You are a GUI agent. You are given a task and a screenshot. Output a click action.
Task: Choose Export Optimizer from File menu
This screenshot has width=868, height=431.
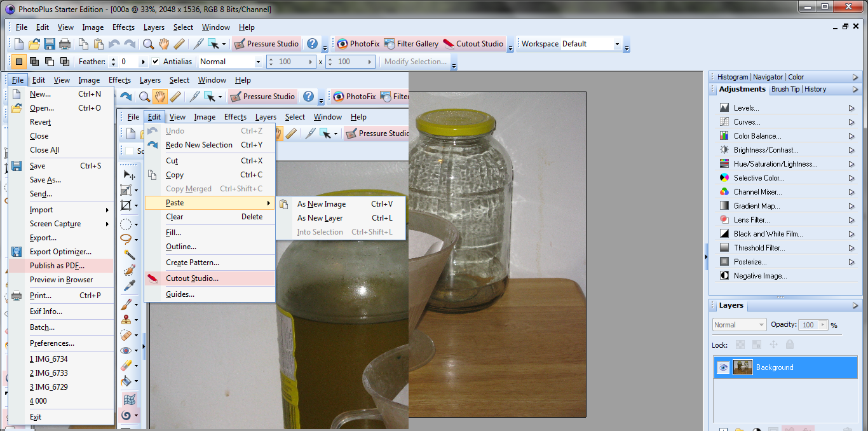[x=61, y=252]
